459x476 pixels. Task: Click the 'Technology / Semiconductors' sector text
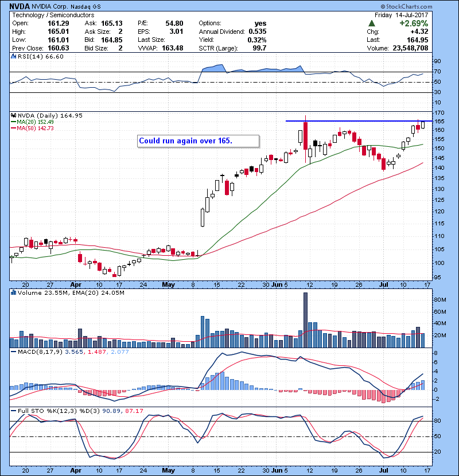[x=53, y=15]
